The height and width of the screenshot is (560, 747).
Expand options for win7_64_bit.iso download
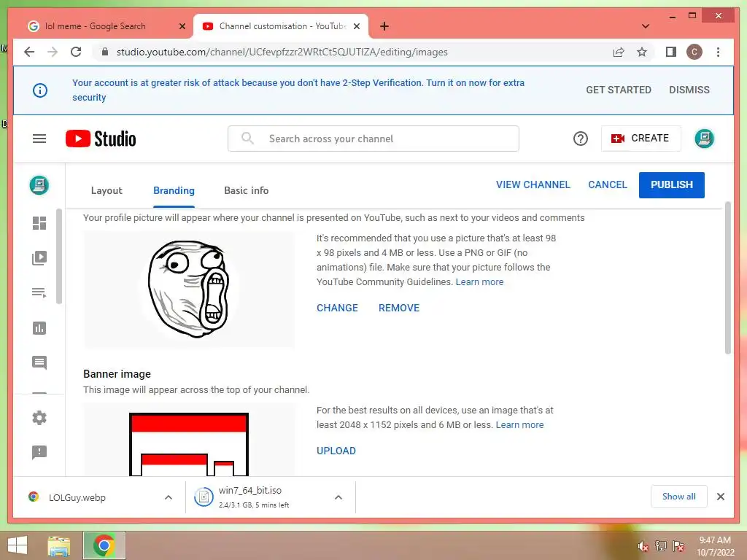[338, 497]
